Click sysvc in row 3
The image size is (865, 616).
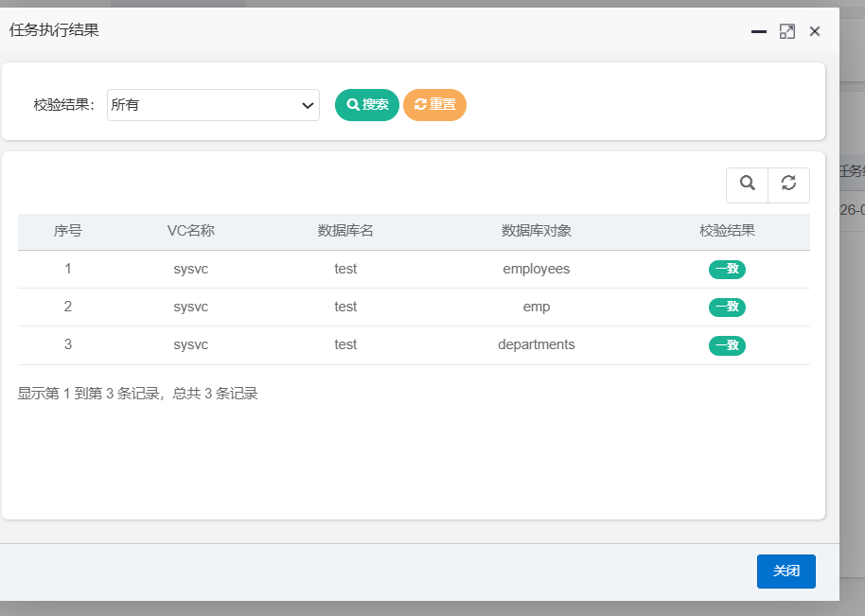[191, 344]
